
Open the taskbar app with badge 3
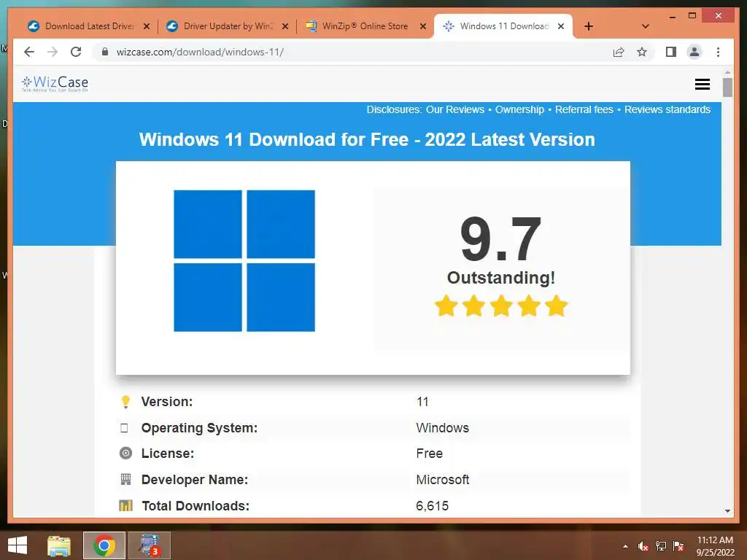pos(149,545)
